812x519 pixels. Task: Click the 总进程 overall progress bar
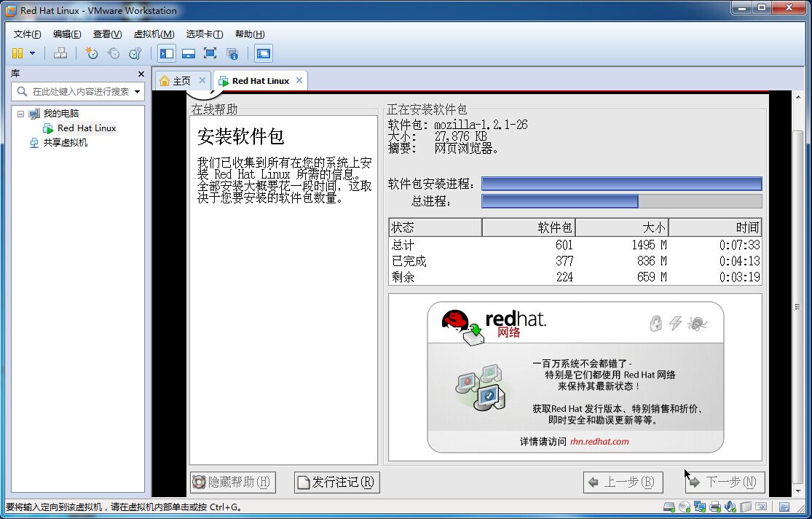(x=621, y=201)
